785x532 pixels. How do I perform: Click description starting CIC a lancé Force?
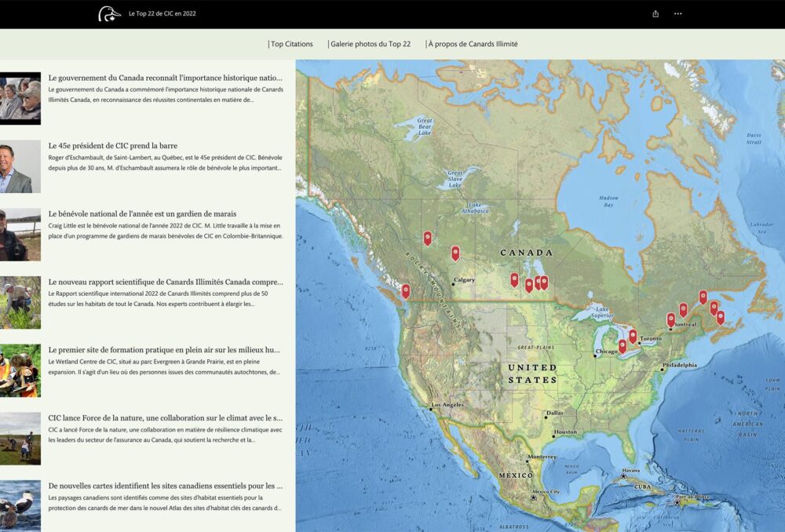point(165,435)
